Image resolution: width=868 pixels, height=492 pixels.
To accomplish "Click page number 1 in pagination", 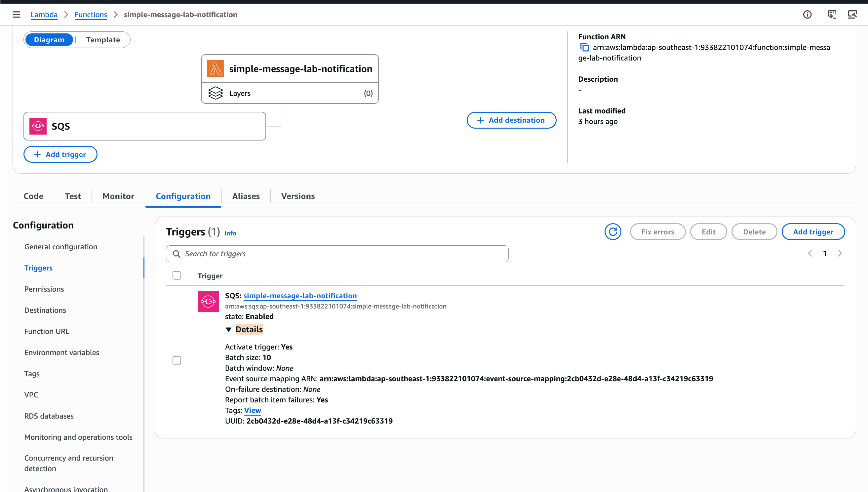I will 825,253.
